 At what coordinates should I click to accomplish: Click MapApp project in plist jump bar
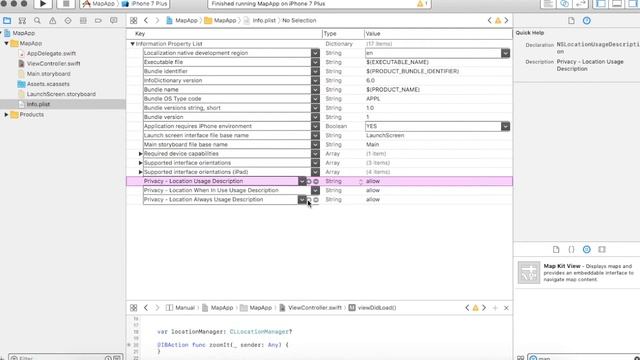182,20
